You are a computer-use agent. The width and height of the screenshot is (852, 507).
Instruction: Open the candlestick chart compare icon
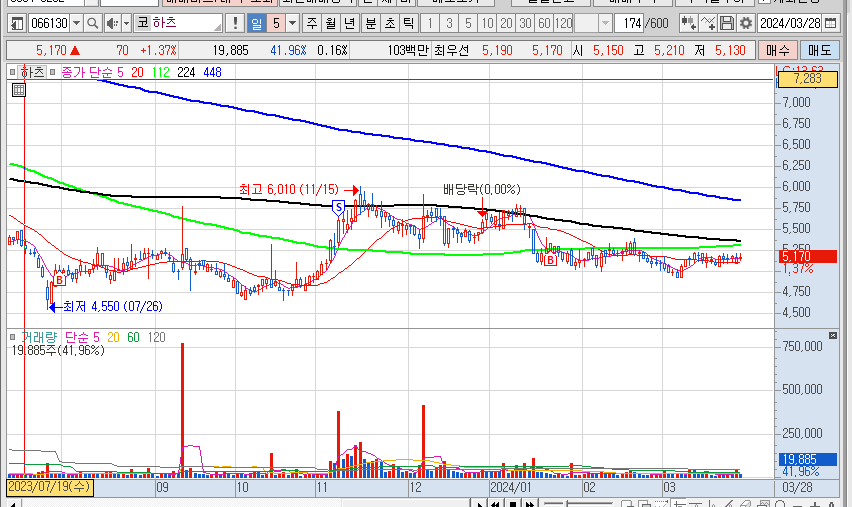(688, 23)
